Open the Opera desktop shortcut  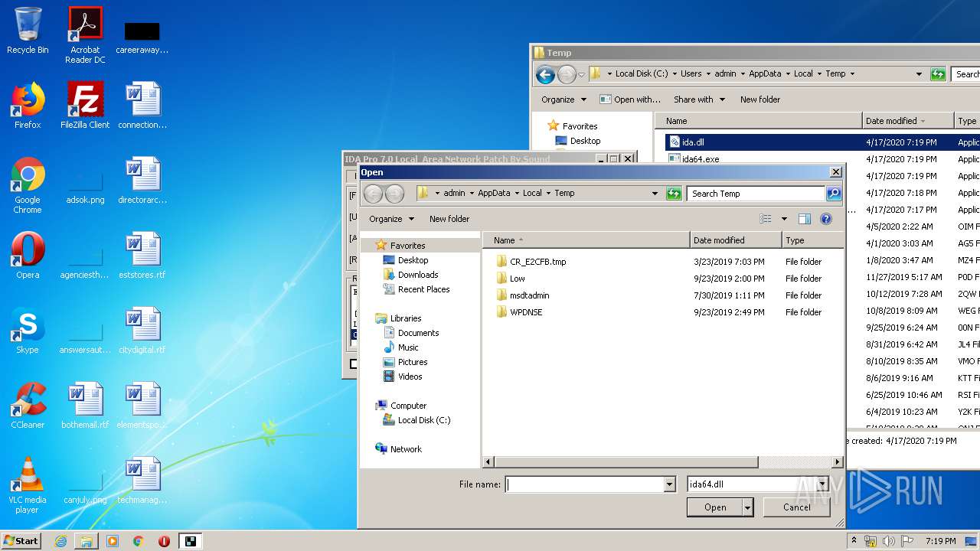(28, 256)
